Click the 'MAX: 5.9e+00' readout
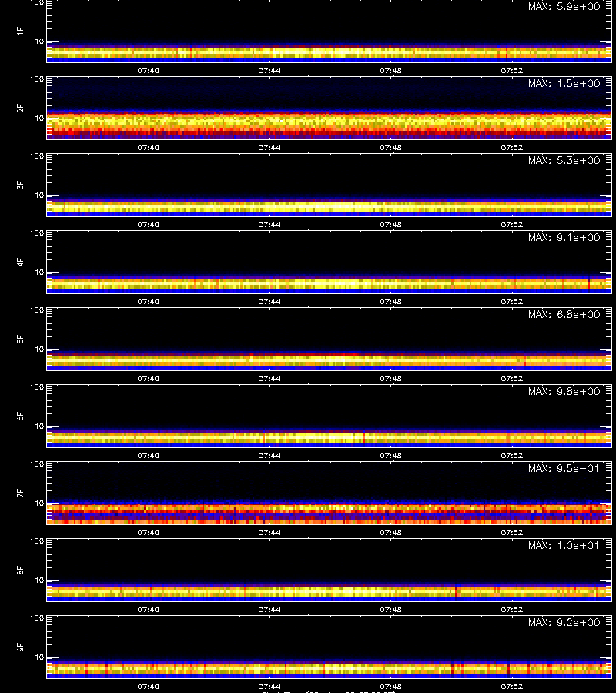Image resolution: width=616 pixels, height=693 pixels. pos(564,7)
